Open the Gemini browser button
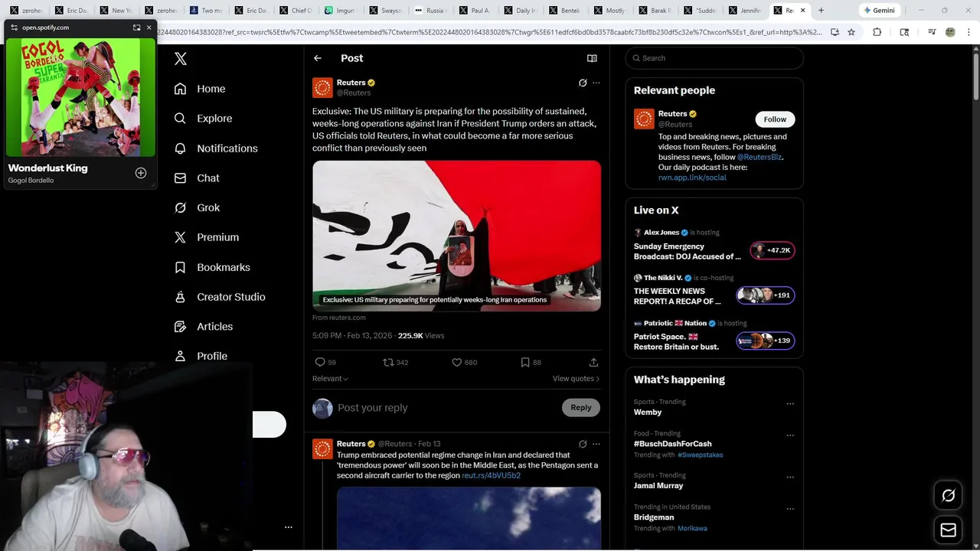 (x=879, y=10)
